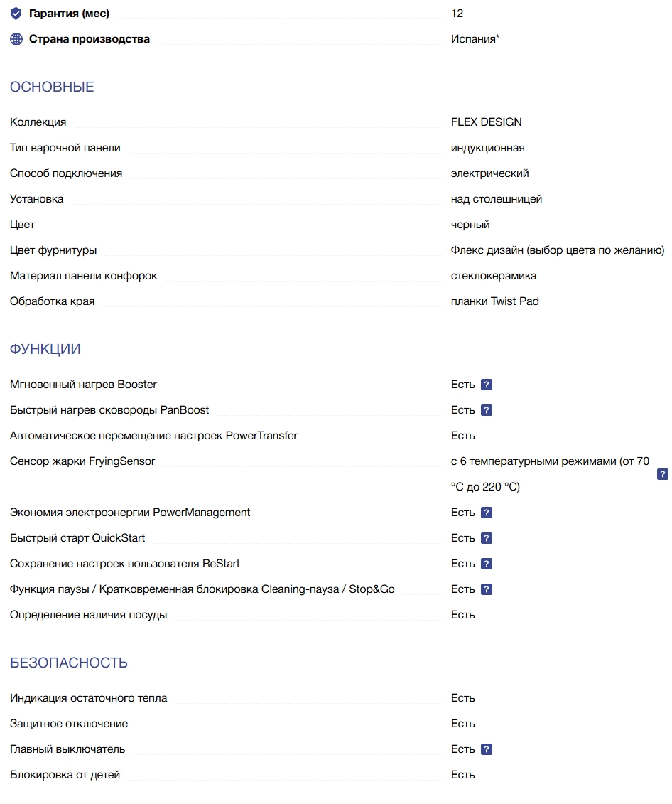Show hint for Stop&Go pause function
This screenshot has height=804, width=672.
click(487, 589)
